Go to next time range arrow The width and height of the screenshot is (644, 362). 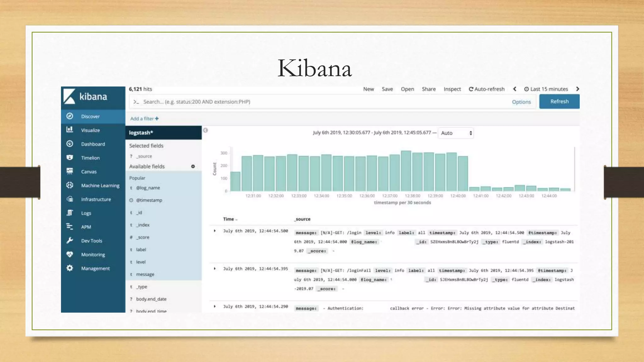click(578, 89)
